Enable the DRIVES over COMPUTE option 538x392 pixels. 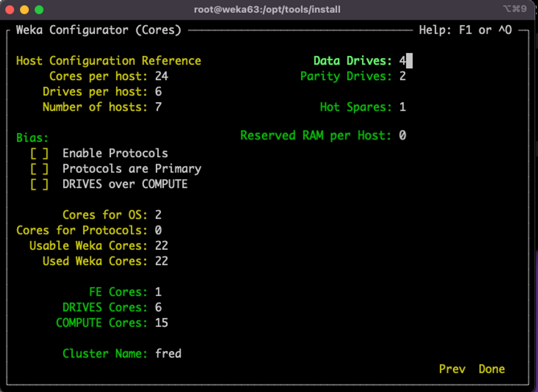pyautogui.click(x=39, y=184)
